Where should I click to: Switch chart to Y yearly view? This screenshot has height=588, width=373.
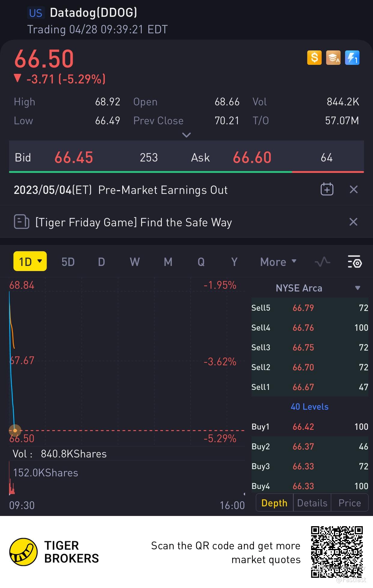tap(234, 262)
